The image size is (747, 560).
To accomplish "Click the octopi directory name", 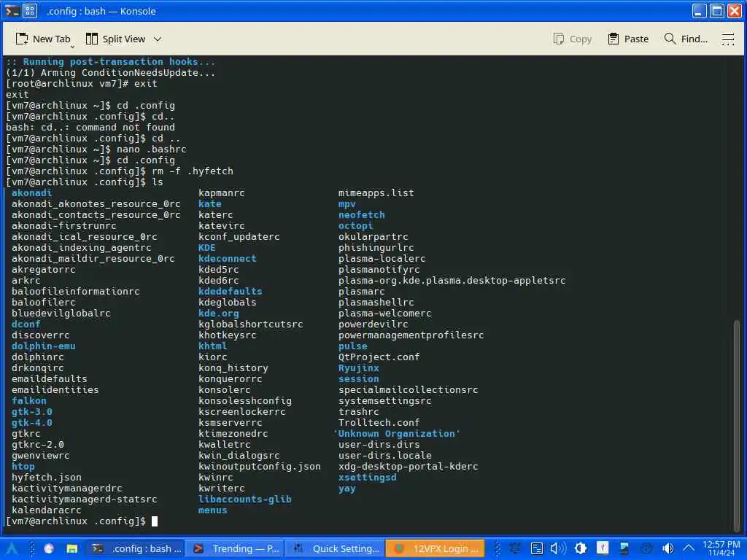I will (x=355, y=226).
